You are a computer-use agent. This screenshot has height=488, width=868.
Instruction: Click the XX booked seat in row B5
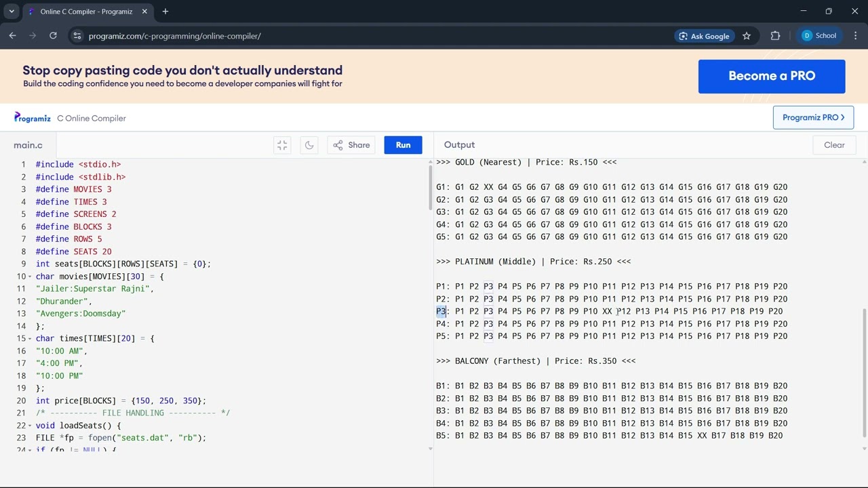coord(702,436)
